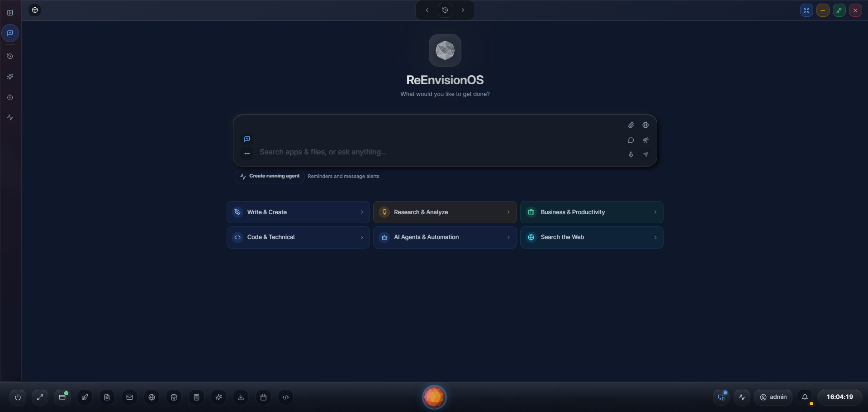Screen dimensions: 868x412
Task: Toggle the sidebar panel icon at top-left
Action: click(x=10, y=13)
